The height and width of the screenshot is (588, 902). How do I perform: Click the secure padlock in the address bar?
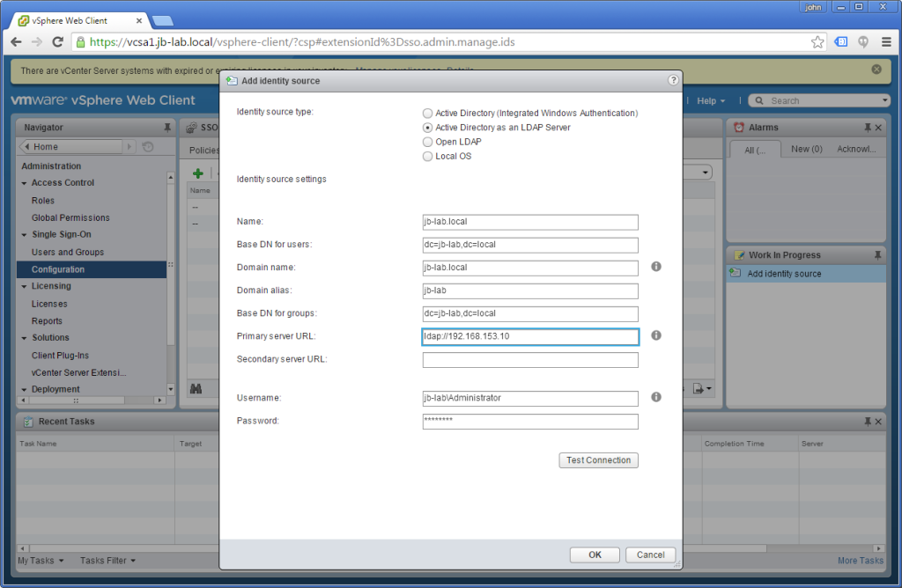point(80,42)
